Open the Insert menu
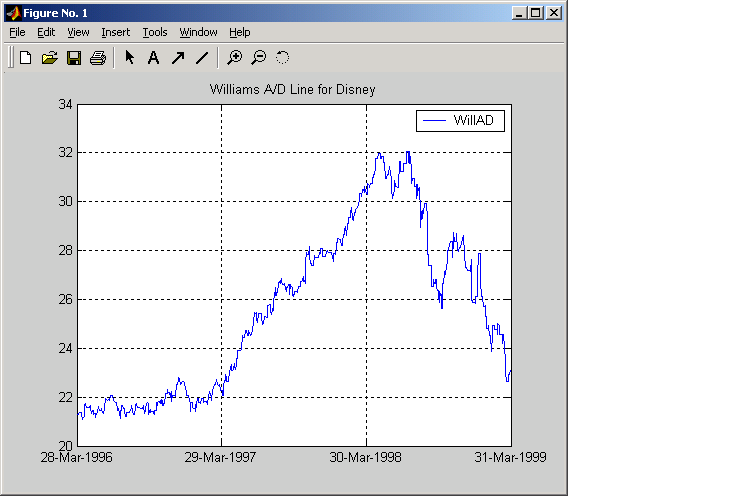This screenshot has height=503, width=740. [116, 32]
